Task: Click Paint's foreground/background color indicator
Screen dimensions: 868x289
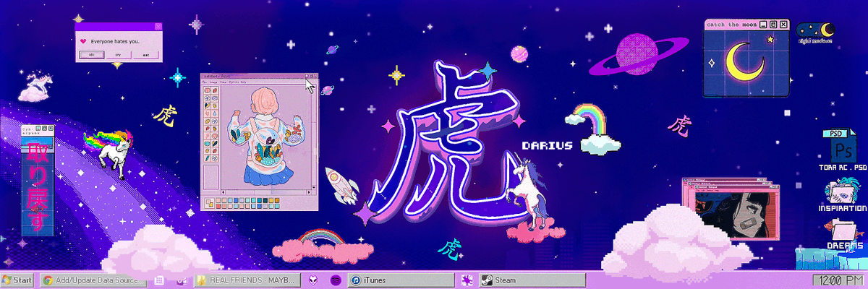Action: (210, 203)
